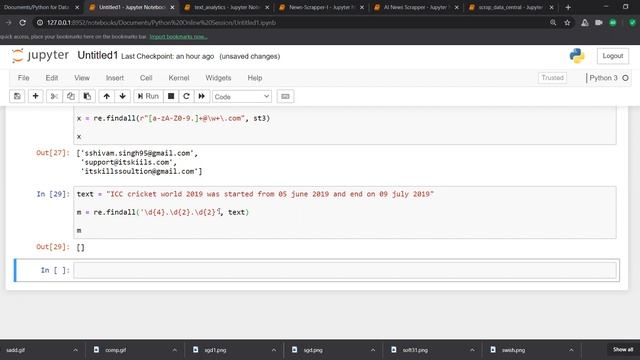This screenshot has width=640, height=360.
Task: Close the News-Scrapper-I browser tab
Action: [362, 7]
